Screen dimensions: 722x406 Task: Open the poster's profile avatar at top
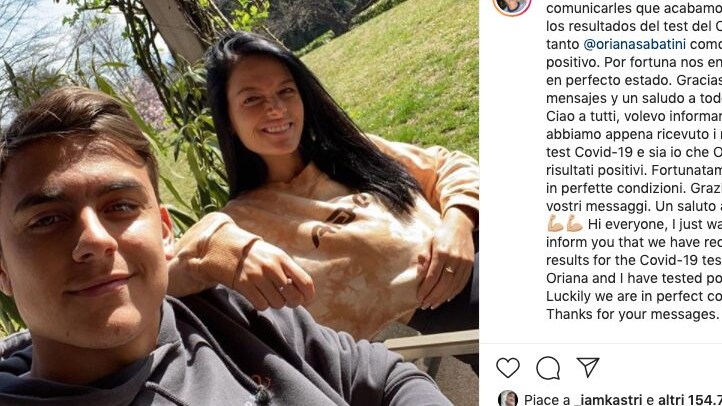(512, 5)
